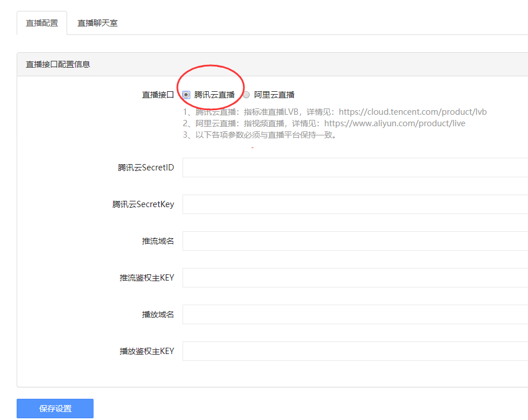Screen dimensions: 528x420
Task: Click the 直播接口 field label
Action: coord(158,95)
